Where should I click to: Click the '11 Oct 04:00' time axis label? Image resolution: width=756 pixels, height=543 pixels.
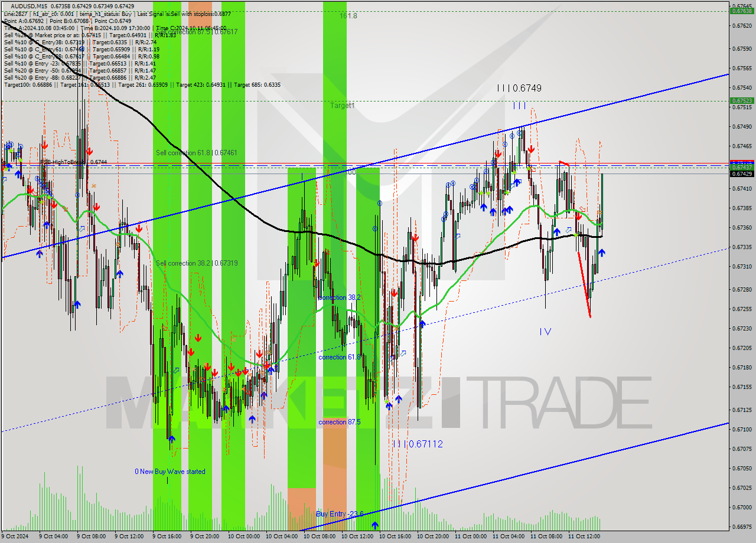(508, 537)
